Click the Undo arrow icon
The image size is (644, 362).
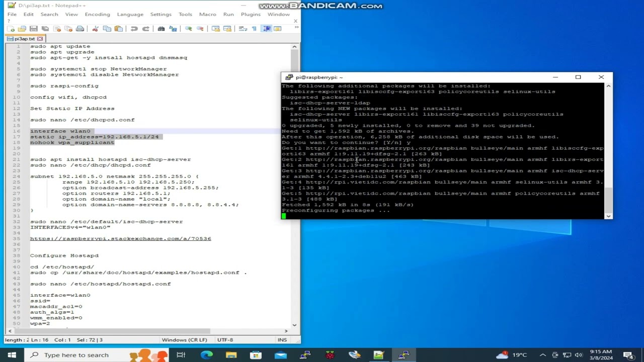(x=134, y=29)
